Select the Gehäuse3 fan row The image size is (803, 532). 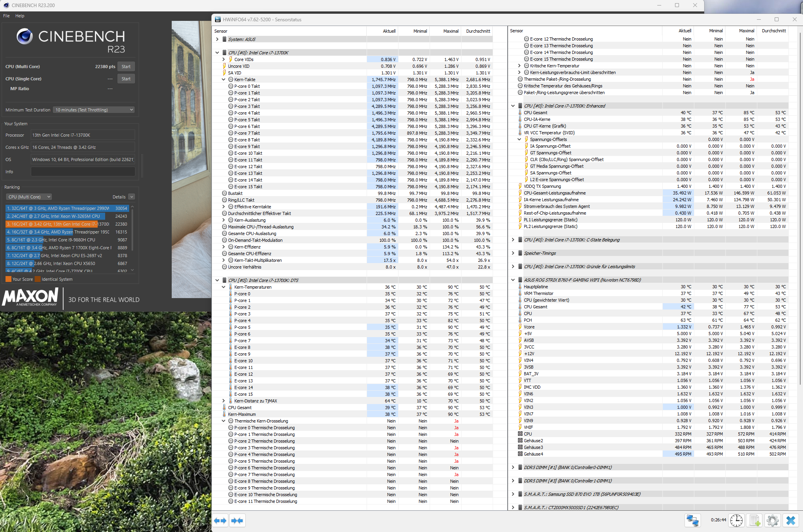pyautogui.click(x=648, y=447)
